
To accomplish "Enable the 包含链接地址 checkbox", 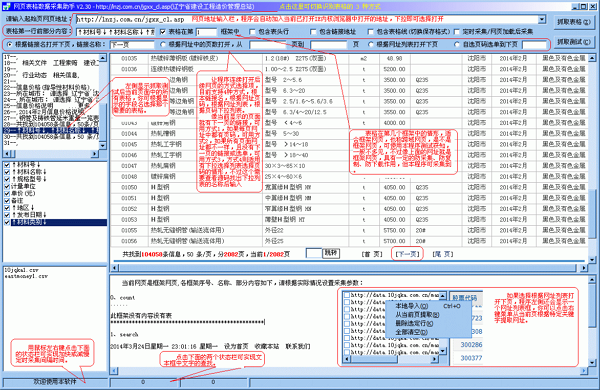I will [313, 32].
